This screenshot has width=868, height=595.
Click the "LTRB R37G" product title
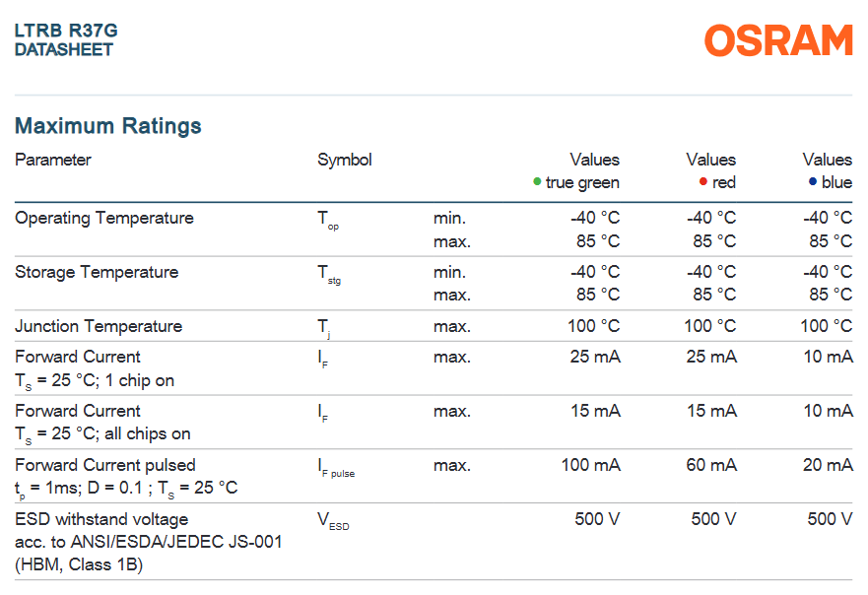66,31
